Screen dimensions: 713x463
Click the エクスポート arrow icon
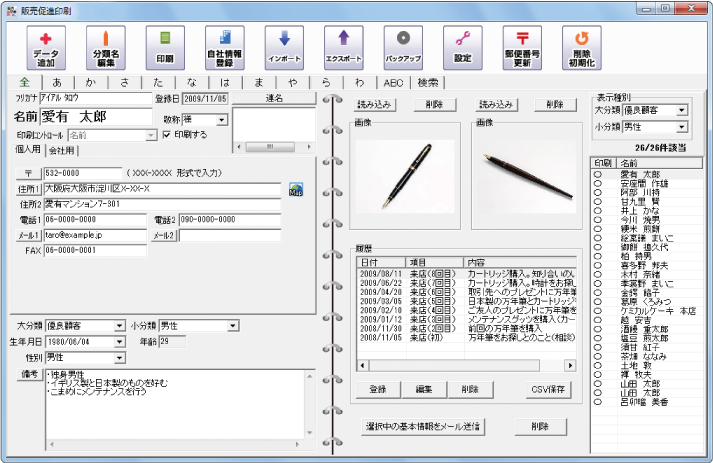tap(343, 47)
